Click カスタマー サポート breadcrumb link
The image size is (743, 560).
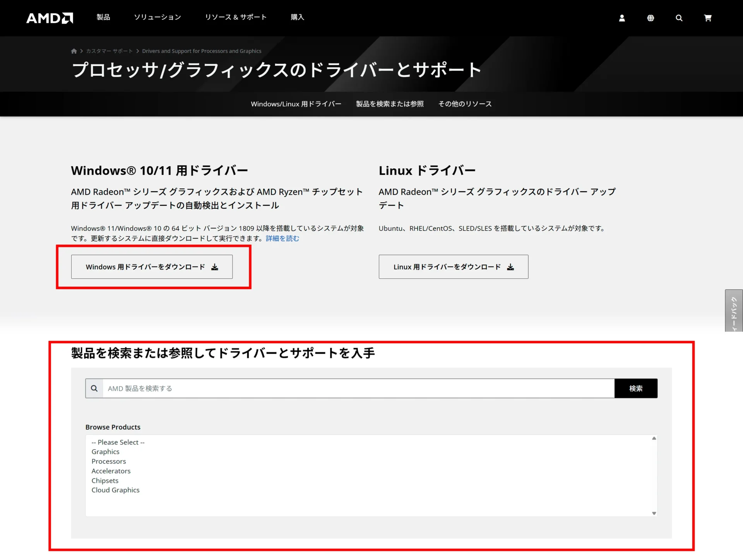109,51
